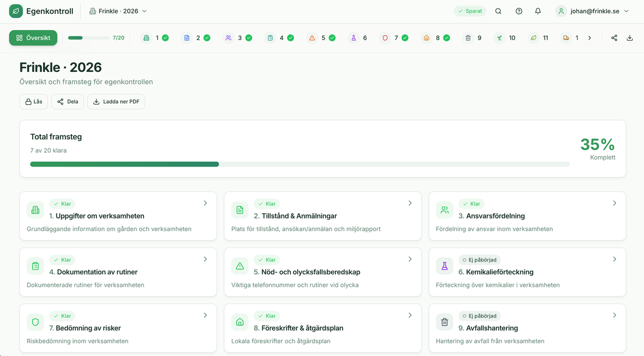Screen dimensions: 644x356
Task: Go to step 1 building icon tab
Action: pos(155,38)
